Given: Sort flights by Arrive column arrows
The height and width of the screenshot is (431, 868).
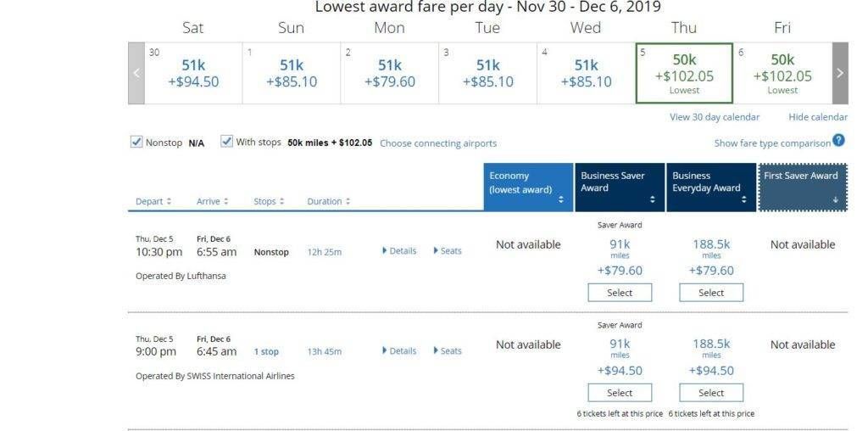Looking at the screenshot, I should click(x=225, y=202).
